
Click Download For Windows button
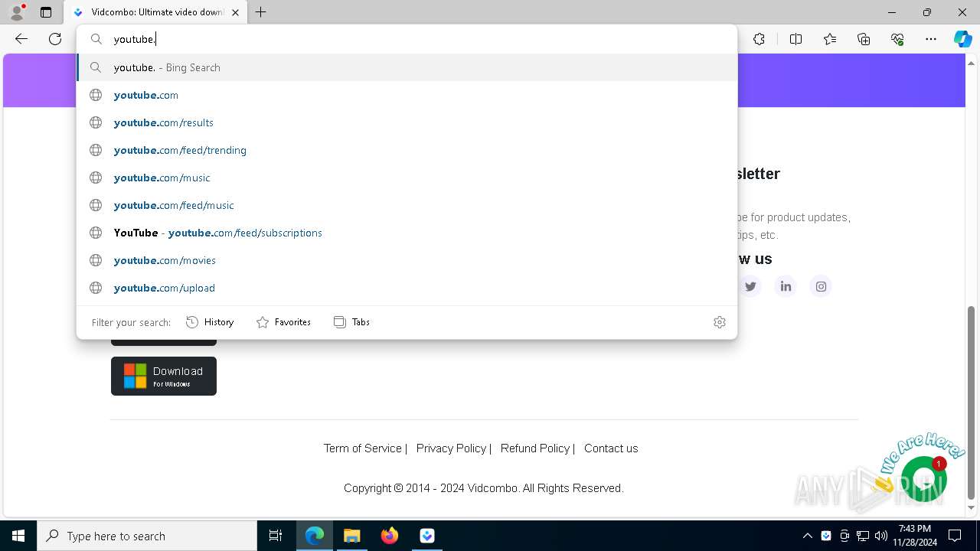(x=164, y=376)
